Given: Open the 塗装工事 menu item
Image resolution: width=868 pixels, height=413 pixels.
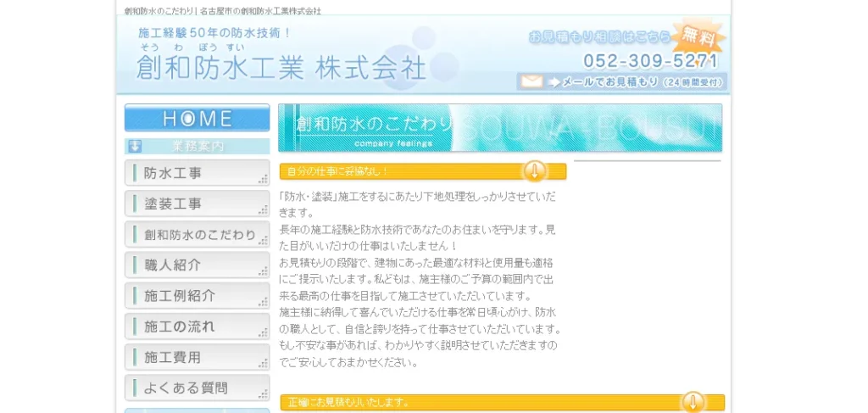Looking at the screenshot, I should (197, 204).
